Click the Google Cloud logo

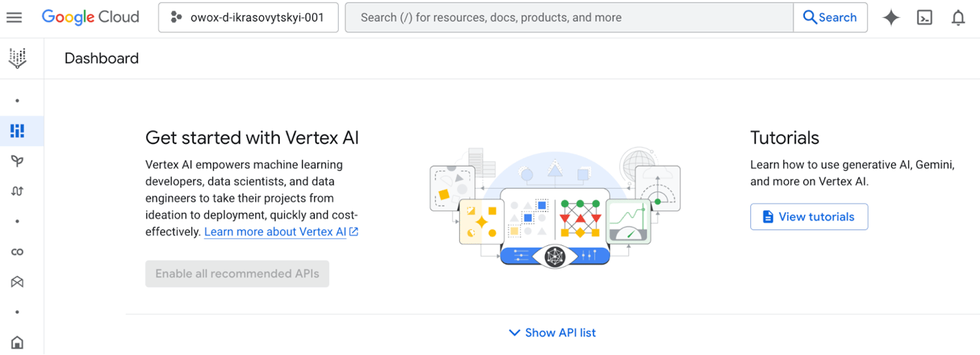(90, 17)
